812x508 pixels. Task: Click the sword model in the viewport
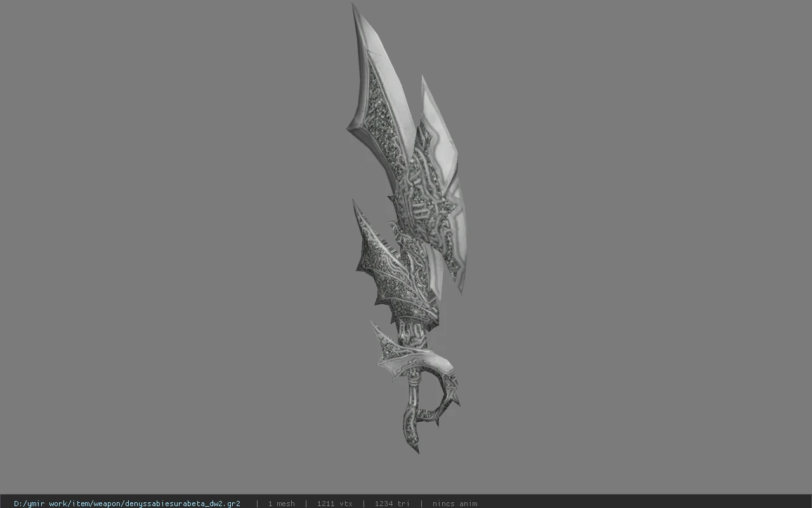(x=406, y=229)
